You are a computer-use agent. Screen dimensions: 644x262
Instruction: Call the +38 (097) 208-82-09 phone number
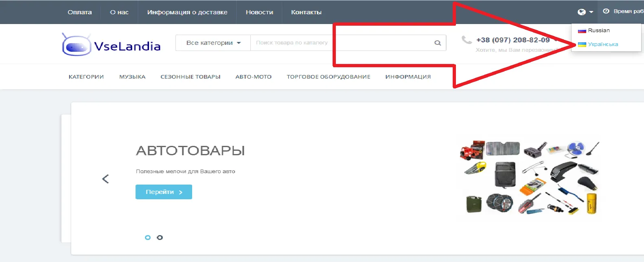click(x=513, y=40)
